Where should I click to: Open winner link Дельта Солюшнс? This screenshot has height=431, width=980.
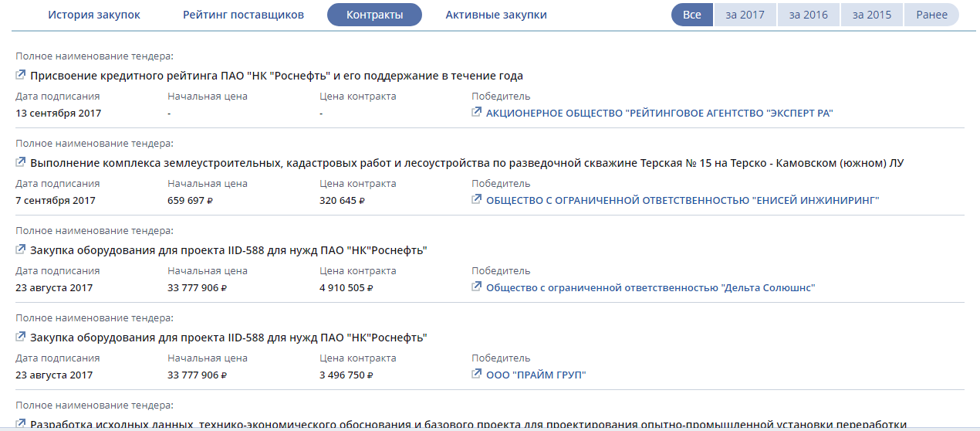tap(651, 287)
